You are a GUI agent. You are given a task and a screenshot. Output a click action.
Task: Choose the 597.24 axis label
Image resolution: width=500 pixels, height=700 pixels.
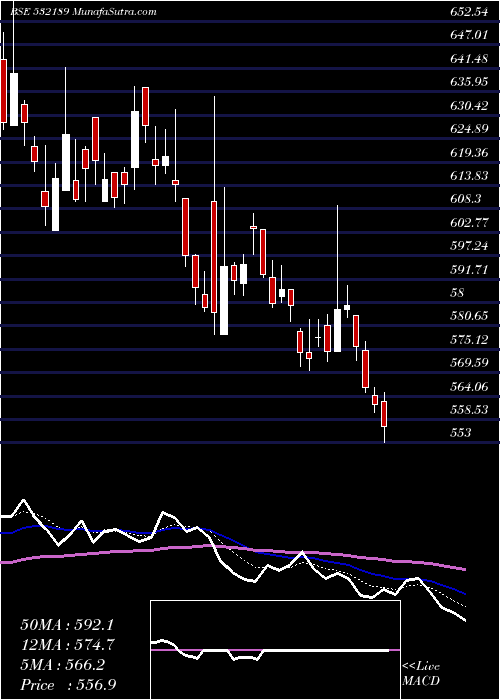tap(469, 246)
